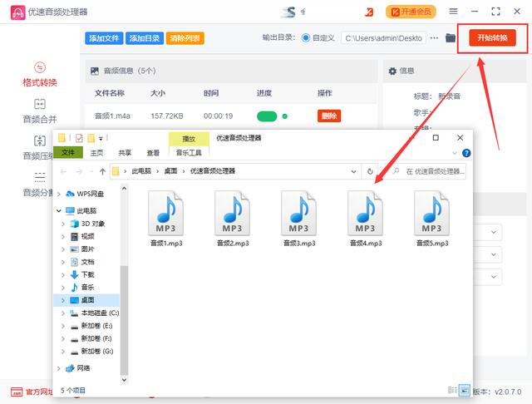The width and height of the screenshot is (532, 404).
Task: Open the output folder icon
Action: point(451,37)
